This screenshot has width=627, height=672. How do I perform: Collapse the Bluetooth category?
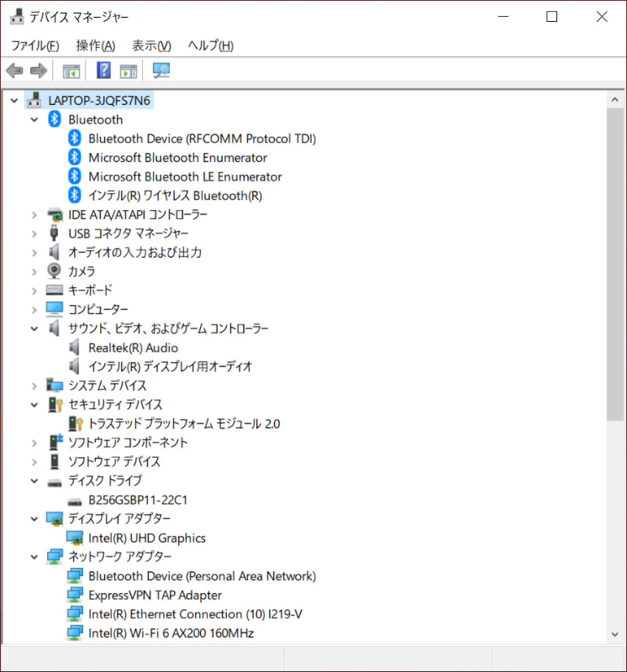tap(34, 119)
